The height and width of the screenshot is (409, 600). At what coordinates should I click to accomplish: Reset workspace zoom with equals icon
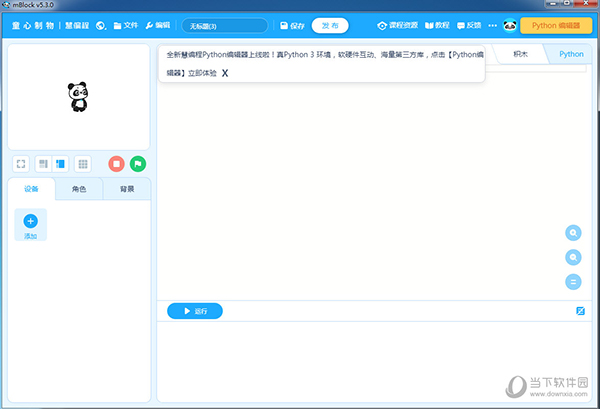[573, 282]
